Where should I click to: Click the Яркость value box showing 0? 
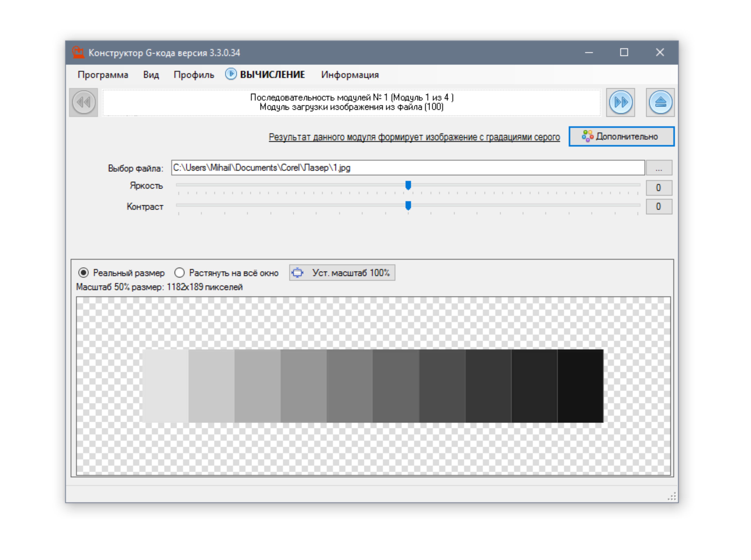pyautogui.click(x=658, y=188)
